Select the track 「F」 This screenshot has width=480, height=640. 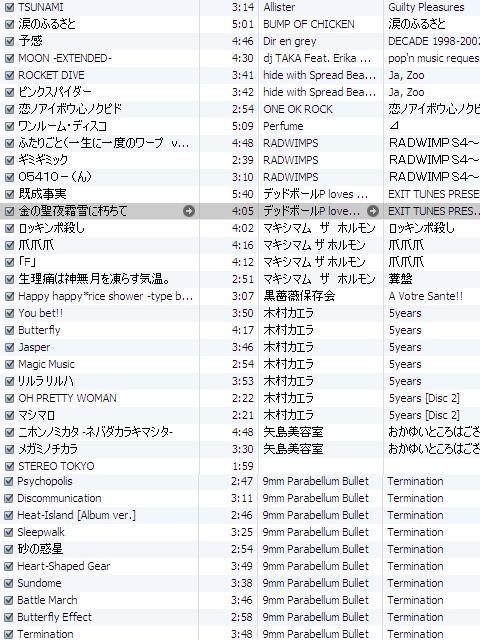click(27, 262)
